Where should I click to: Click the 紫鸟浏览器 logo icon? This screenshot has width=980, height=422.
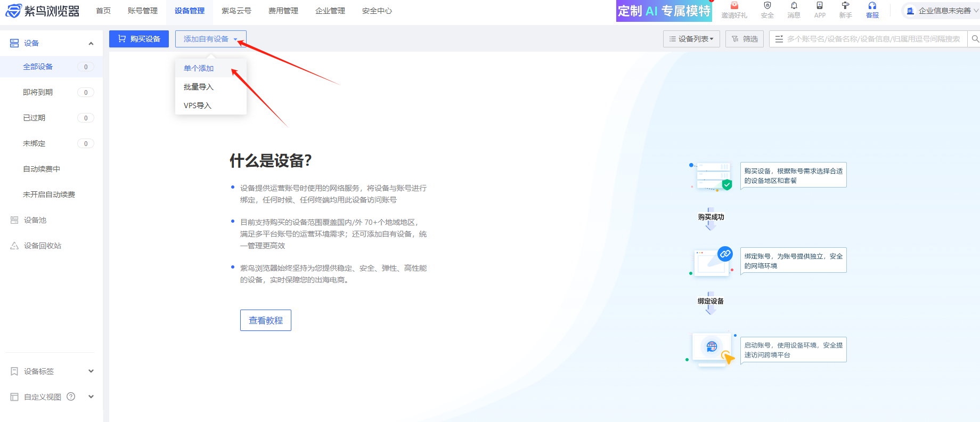click(x=13, y=11)
